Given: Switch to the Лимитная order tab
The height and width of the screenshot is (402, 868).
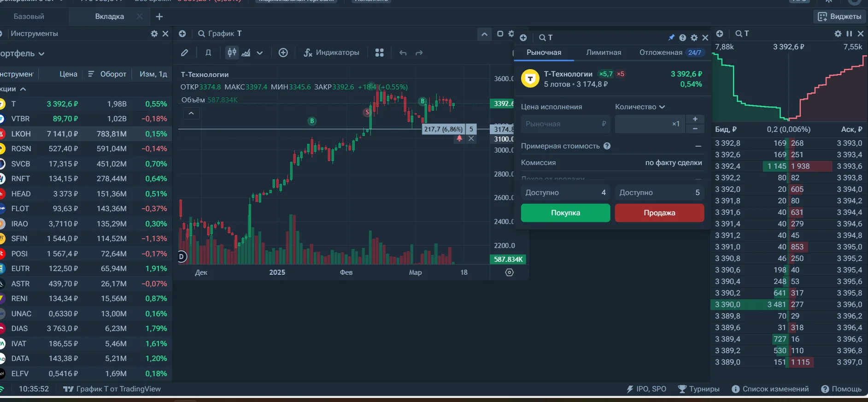Looking at the screenshot, I should tap(604, 53).
